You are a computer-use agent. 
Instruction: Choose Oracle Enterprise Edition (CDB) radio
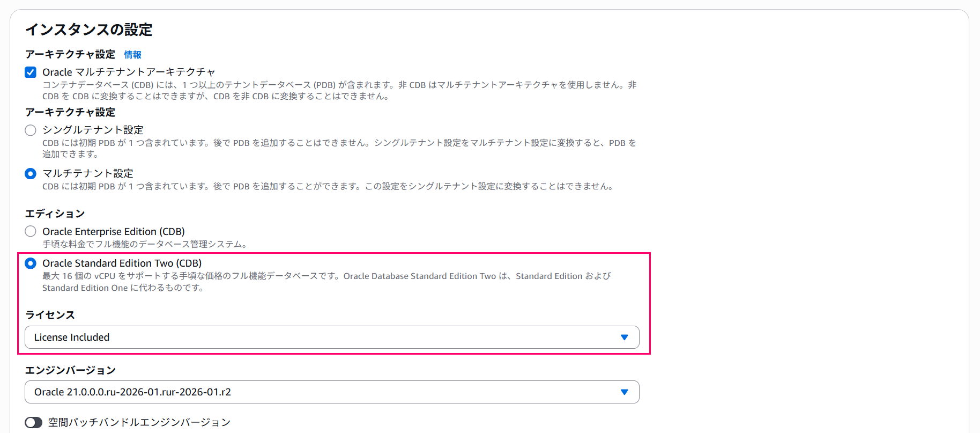(x=31, y=231)
